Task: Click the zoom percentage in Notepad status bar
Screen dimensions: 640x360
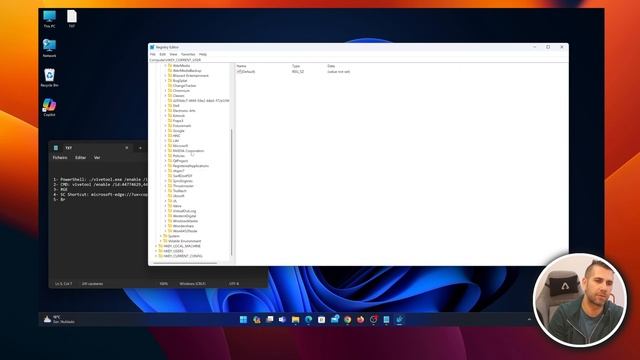Action: coord(164,284)
